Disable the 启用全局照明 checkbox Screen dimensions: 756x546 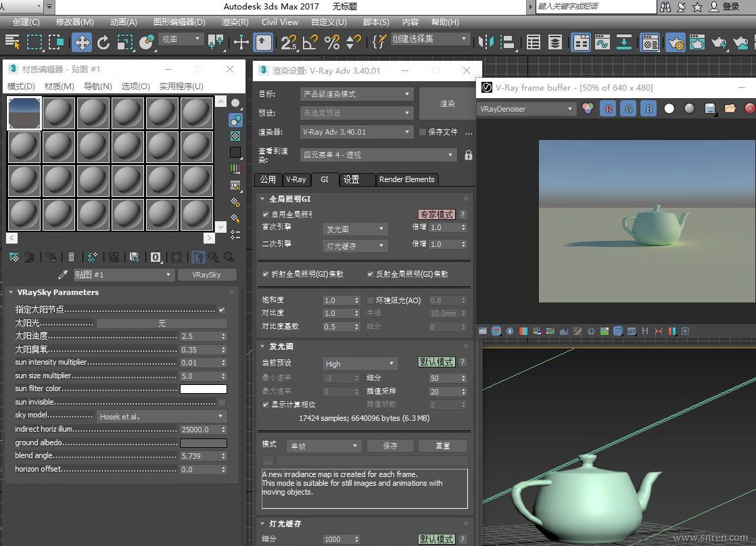tap(266, 214)
